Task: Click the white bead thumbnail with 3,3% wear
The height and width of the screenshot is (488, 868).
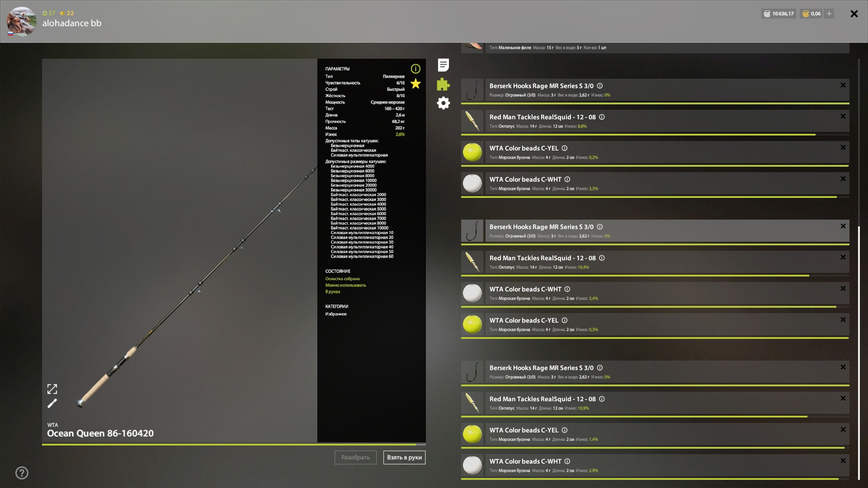Action: (472, 183)
